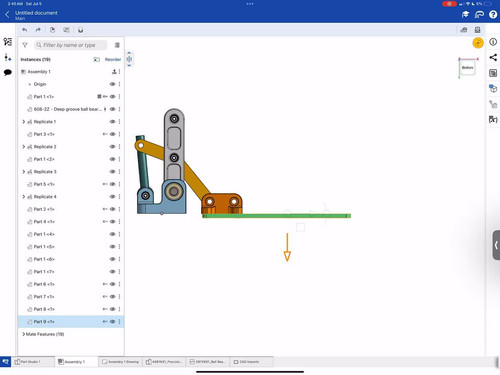Viewport: 500px width, 375px height.
Task: Toggle visibility of Origin
Action: (113, 84)
